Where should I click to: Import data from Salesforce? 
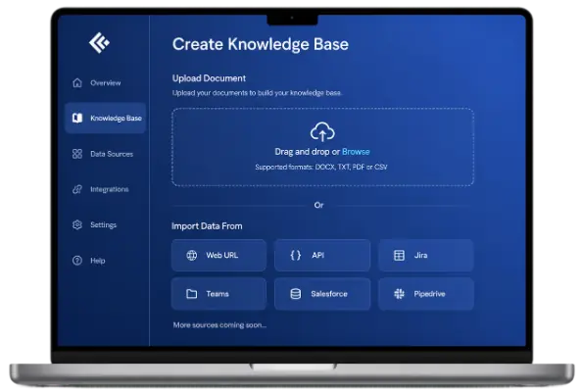(322, 294)
